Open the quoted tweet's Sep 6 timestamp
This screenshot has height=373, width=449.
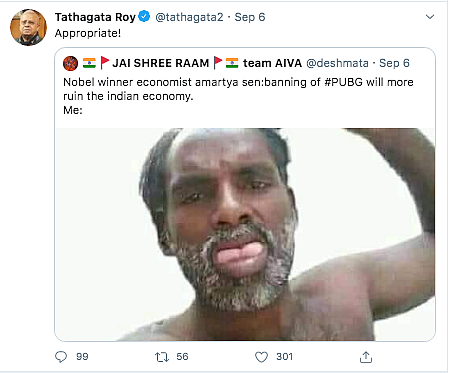pos(394,63)
